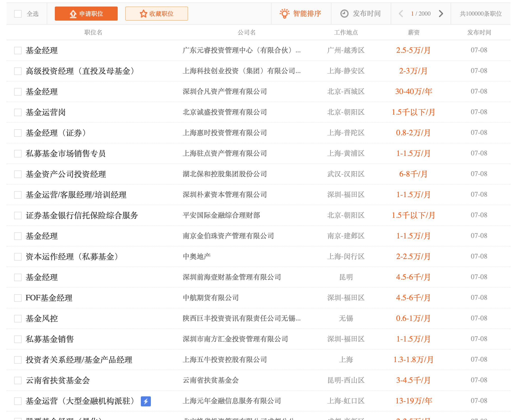Open company link 平安国际金融综合理财部
Image resolution: width=520 pixels, height=420 pixels.
tap(221, 216)
